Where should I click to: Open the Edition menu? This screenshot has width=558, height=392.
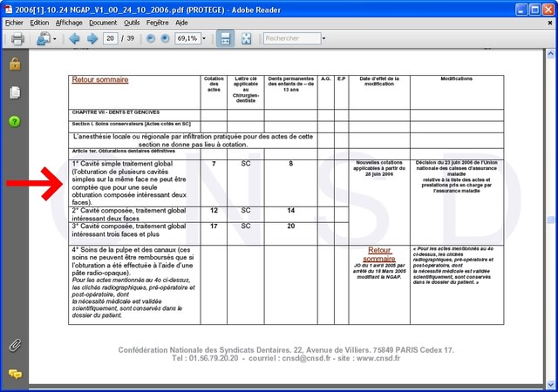(39, 23)
